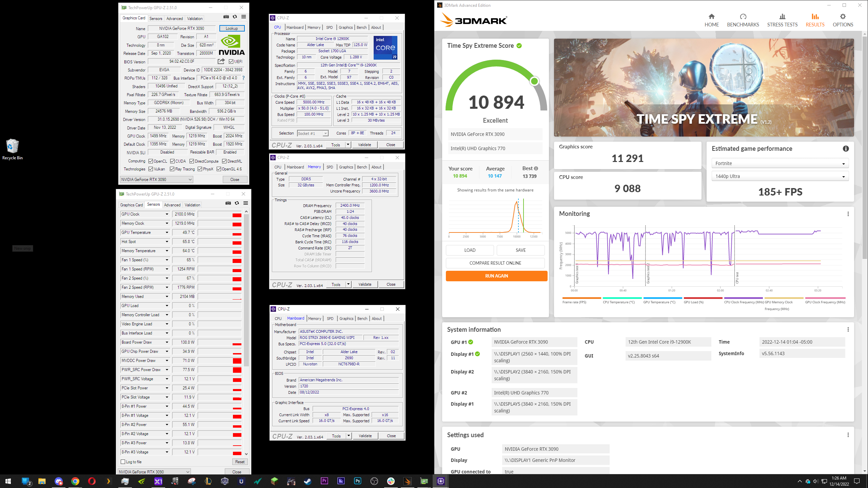
Task: Click Lookup button in GPU-Z
Action: coord(232,28)
